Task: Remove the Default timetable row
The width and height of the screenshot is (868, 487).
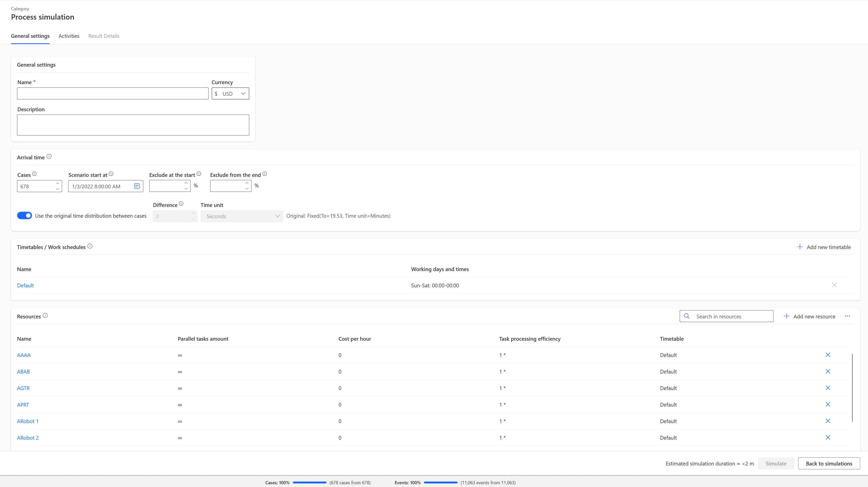Action: tap(834, 285)
